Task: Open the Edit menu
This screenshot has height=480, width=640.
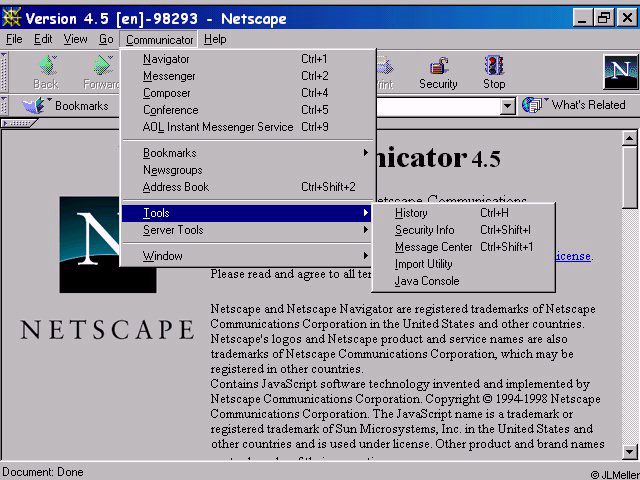Action: [x=43, y=39]
